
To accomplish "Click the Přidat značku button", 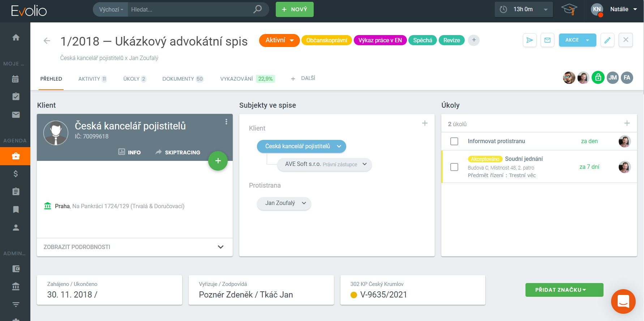I will click(564, 290).
